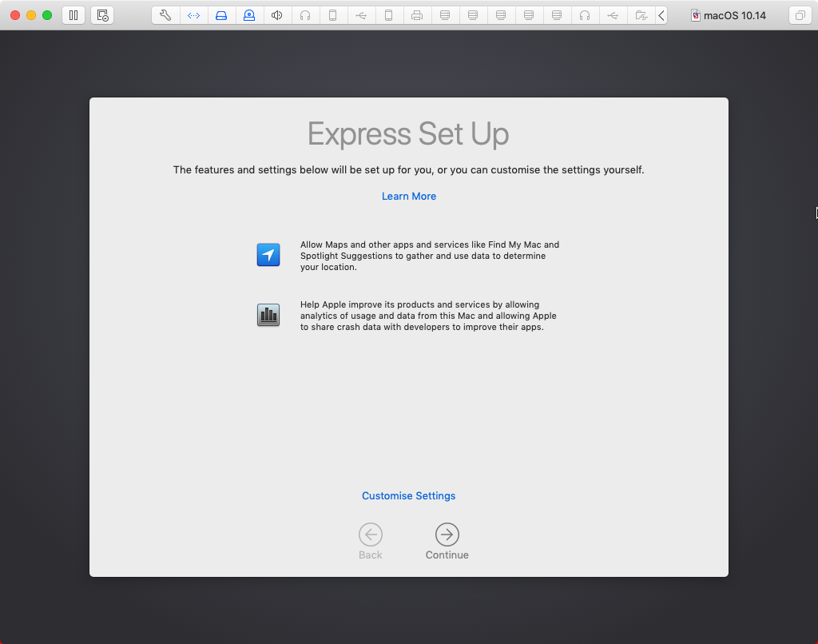Image resolution: width=818 pixels, height=644 pixels.
Task: Click the Analytics bar chart icon
Action: [268, 314]
